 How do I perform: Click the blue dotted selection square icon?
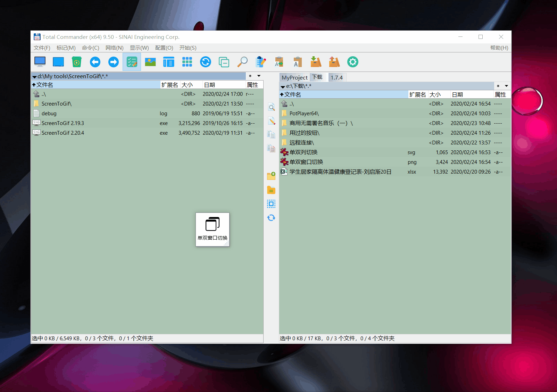[x=271, y=204]
